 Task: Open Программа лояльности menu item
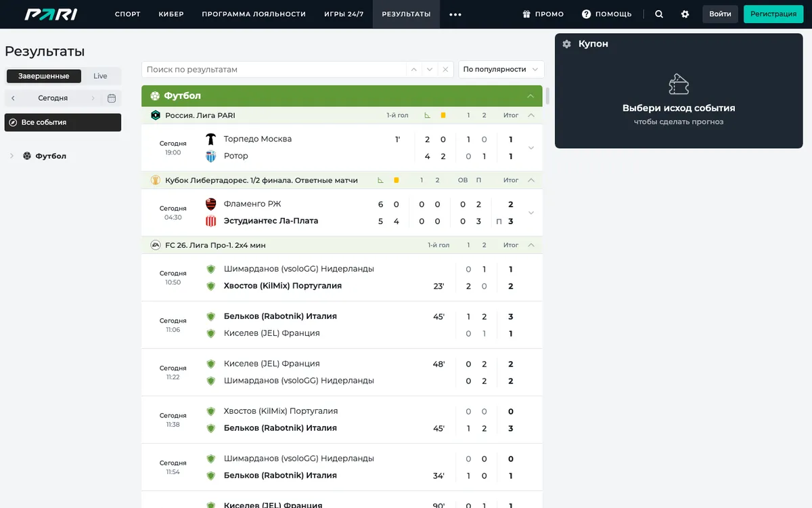254,14
